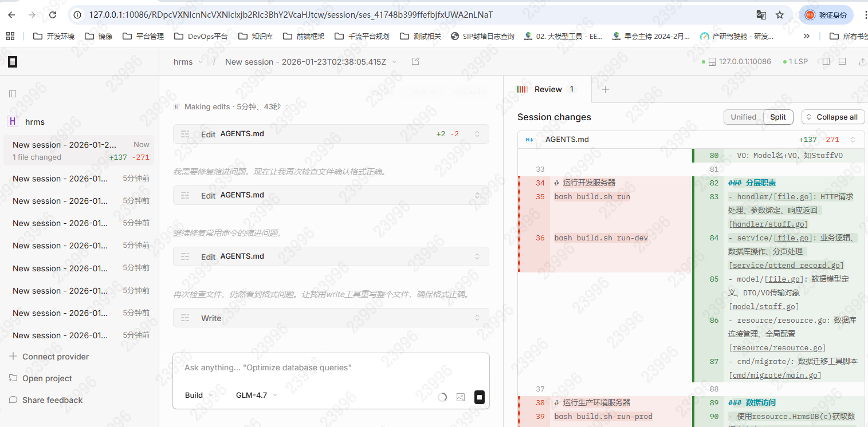Open a new tab with plus icon

tap(605, 89)
